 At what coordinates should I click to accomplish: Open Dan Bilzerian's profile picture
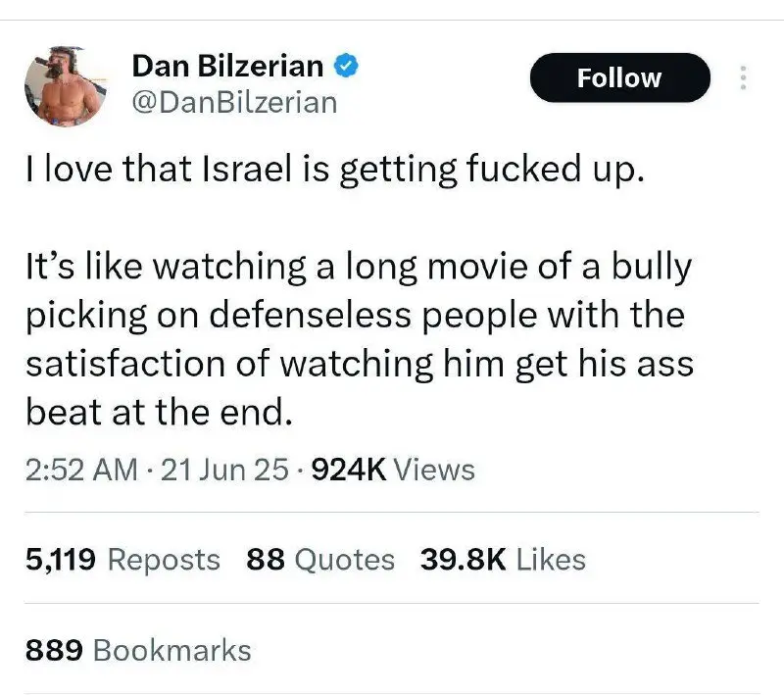pos(67,86)
